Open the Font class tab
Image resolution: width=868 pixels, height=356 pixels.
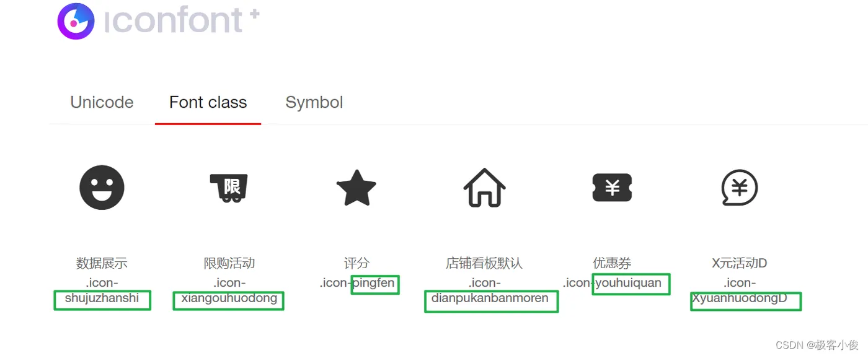coord(208,102)
